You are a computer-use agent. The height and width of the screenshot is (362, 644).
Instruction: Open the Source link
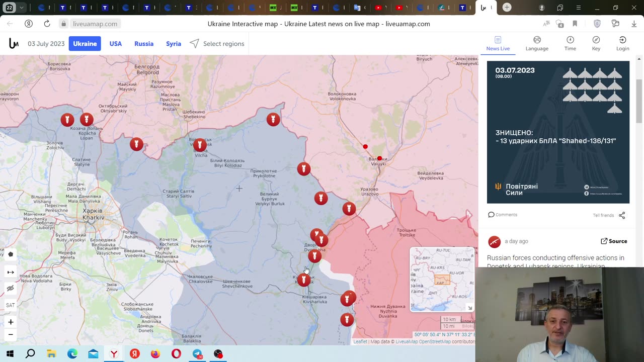click(614, 241)
